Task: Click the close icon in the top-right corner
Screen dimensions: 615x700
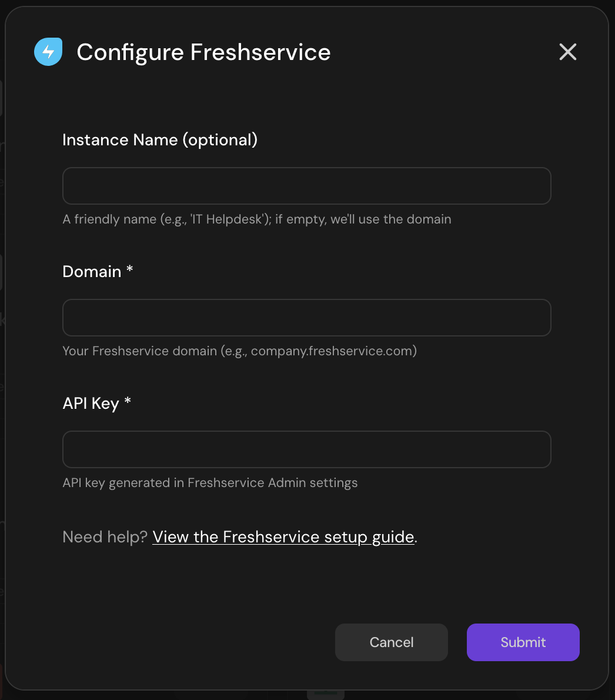Action: point(567,52)
